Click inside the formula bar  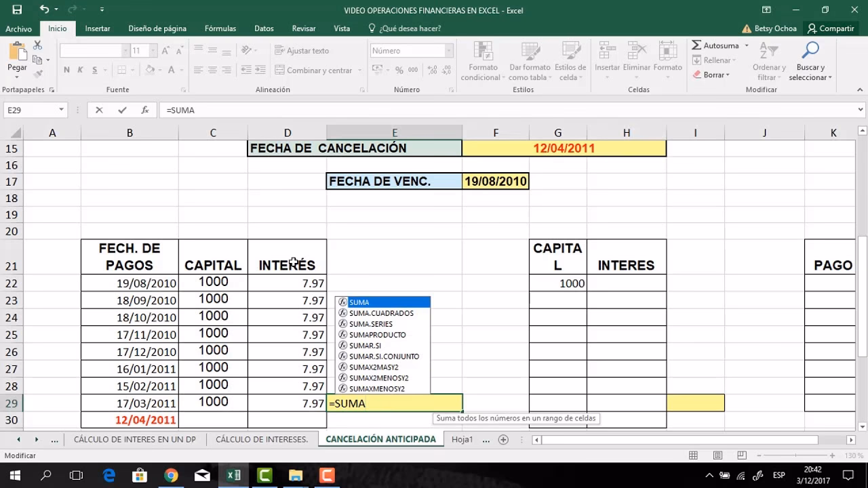point(271,109)
